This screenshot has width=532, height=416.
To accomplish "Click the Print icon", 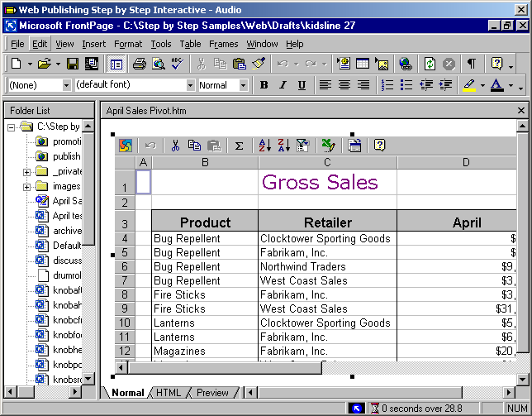I will (139, 64).
